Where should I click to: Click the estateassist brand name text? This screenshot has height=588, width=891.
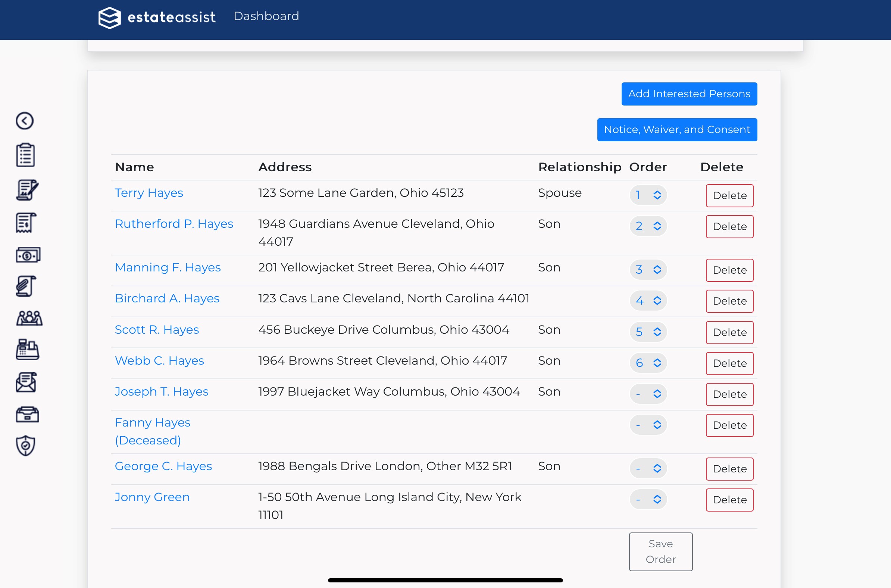172,17
